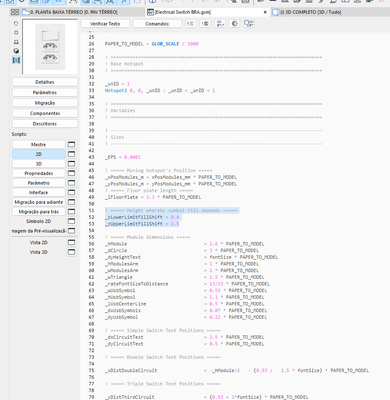The height and width of the screenshot is (400, 390).
Task: Open Descritores panel
Action: (x=45, y=124)
